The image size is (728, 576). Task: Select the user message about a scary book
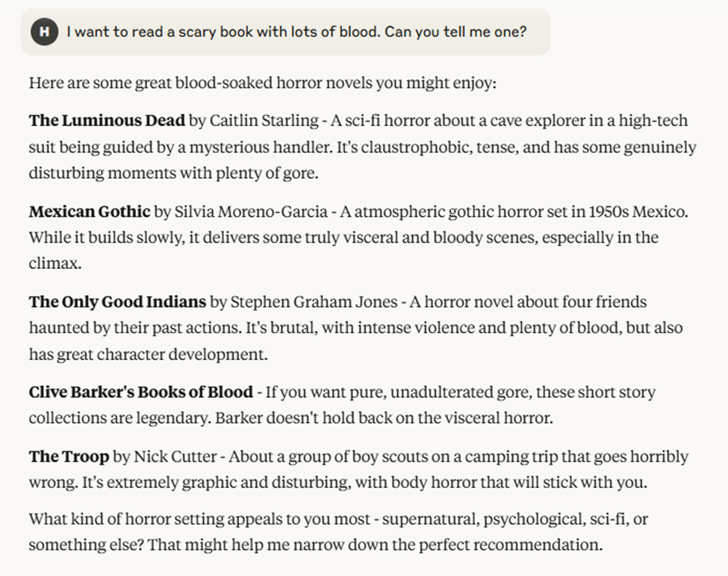(296, 32)
